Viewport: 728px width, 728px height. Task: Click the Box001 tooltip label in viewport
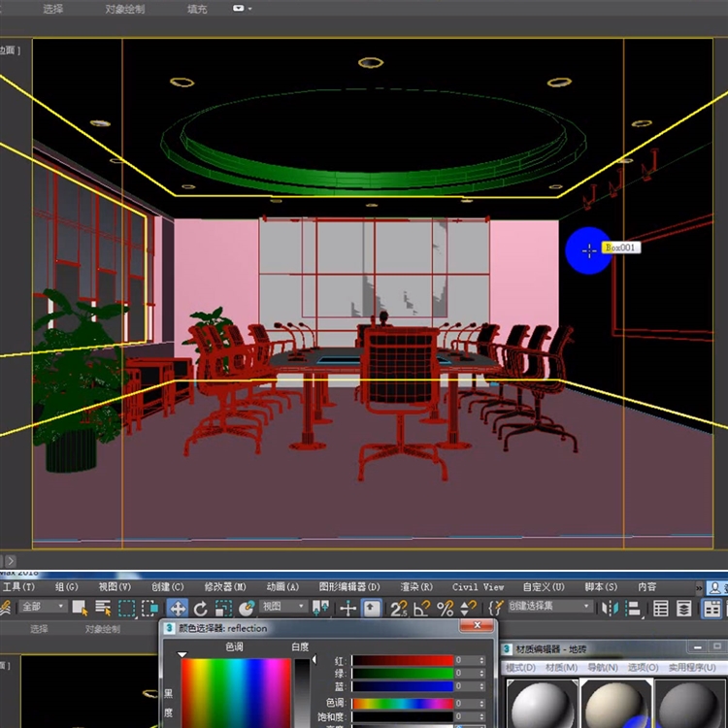[x=621, y=248]
